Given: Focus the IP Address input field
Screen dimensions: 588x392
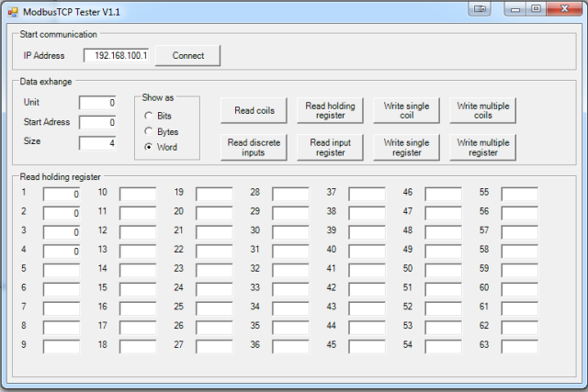Looking at the screenshot, I should (117, 55).
